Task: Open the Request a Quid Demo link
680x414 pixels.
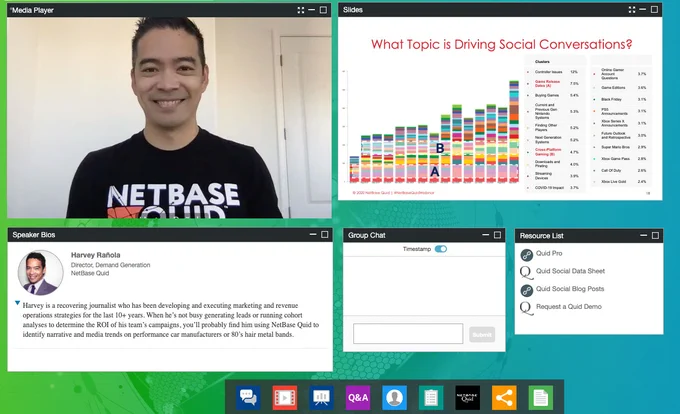Action: [569, 306]
